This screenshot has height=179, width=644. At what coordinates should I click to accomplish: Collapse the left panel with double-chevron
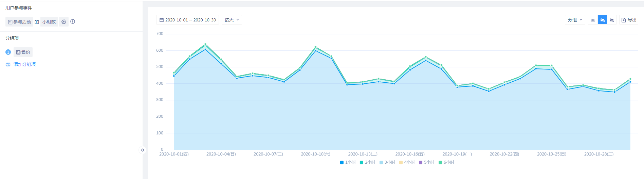point(143,150)
